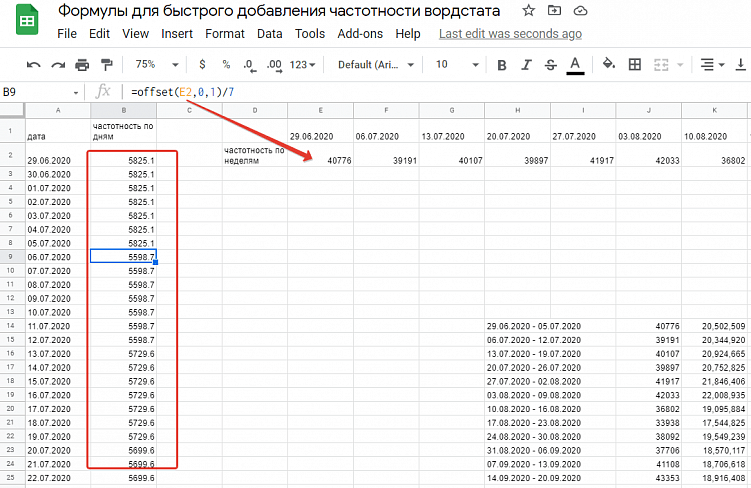
Task: Select row 14 header
Action: point(11,326)
